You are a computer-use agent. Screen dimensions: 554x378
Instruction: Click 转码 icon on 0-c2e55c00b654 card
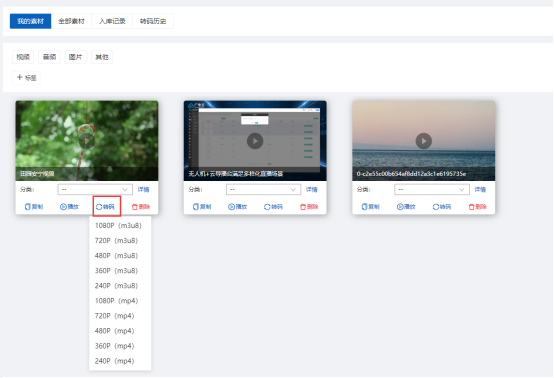[x=442, y=207]
